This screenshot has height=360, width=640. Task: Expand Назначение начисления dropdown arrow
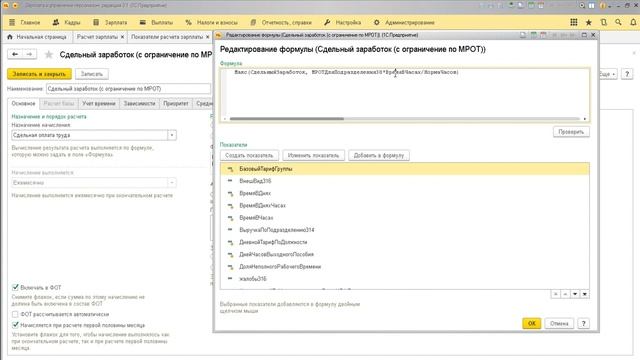point(172,135)
